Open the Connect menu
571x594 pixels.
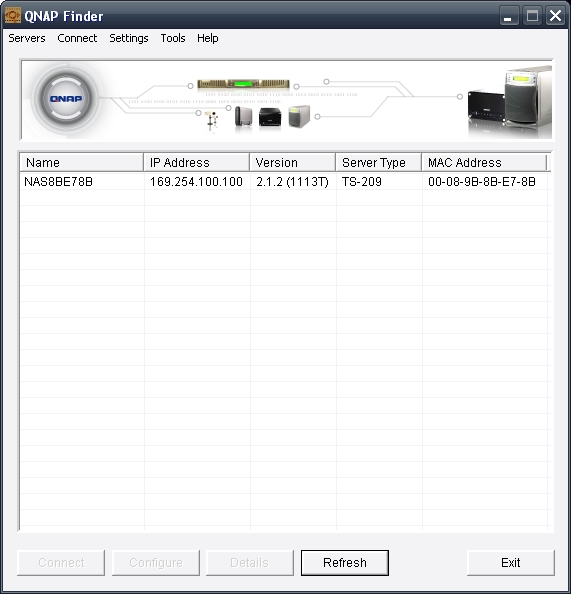click(x=77, y=38)
